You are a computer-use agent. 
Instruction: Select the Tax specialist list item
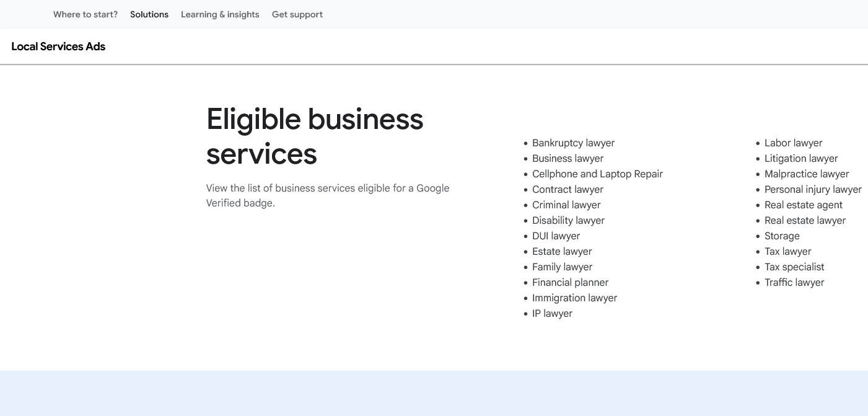pos(794,267)
